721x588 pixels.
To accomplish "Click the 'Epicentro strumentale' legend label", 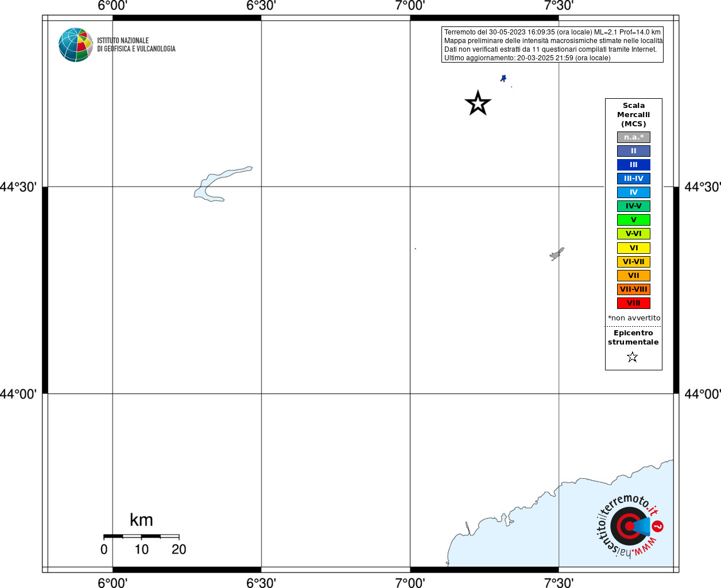I will (x=633, y=338).
